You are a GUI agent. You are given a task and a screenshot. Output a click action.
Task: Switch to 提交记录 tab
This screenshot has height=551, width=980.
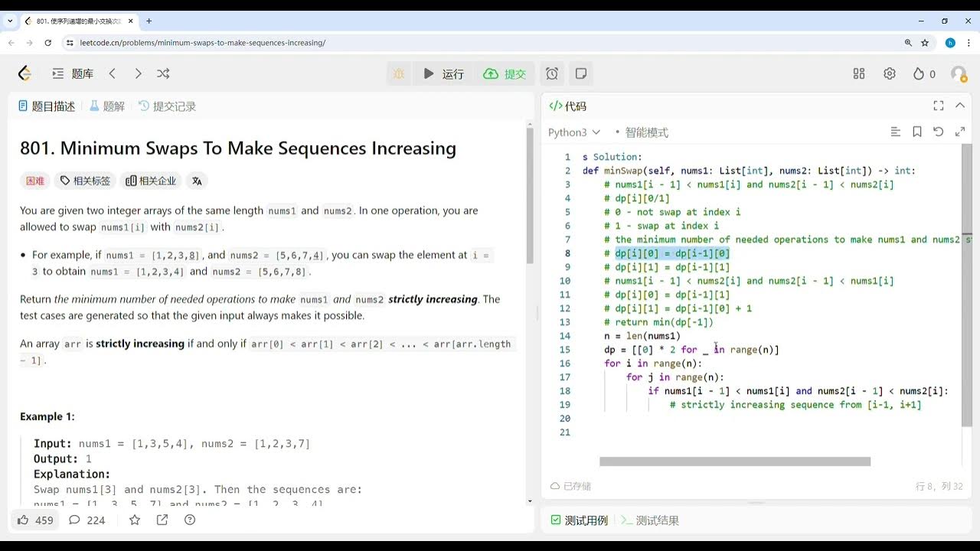pos(168,106)
